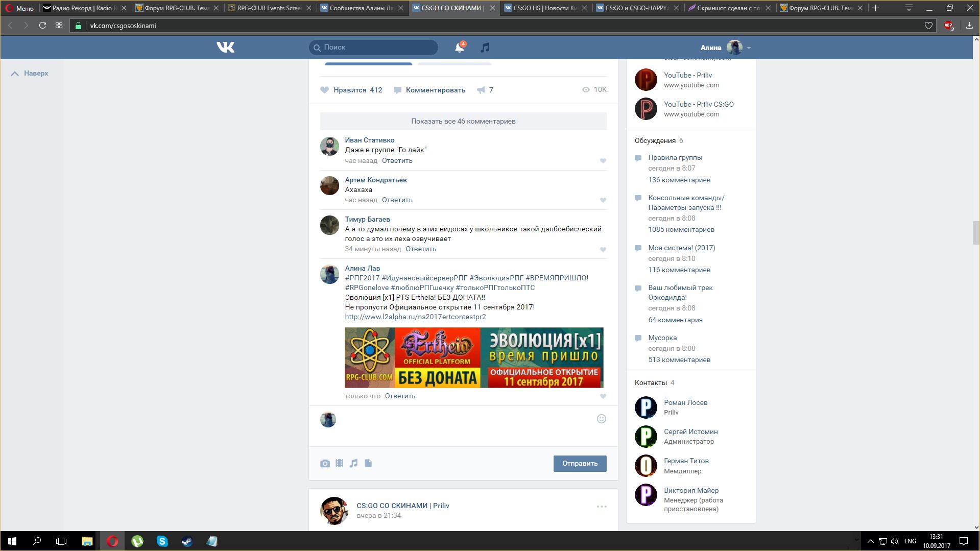Open contact Роман Лосев
Viewport: 980px width, 551px height.
click(685, 403)
